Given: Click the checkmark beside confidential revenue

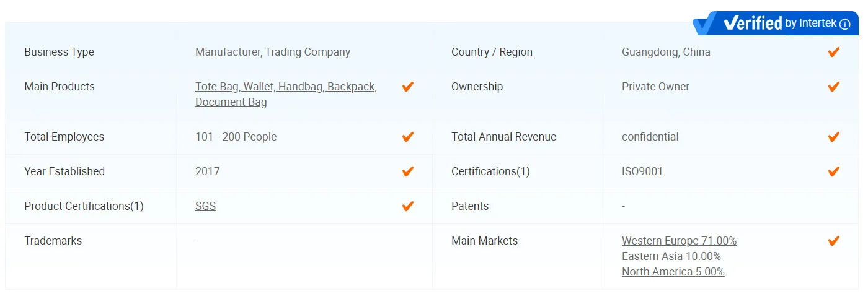Looking at the screenshot, I should [834, 137].
